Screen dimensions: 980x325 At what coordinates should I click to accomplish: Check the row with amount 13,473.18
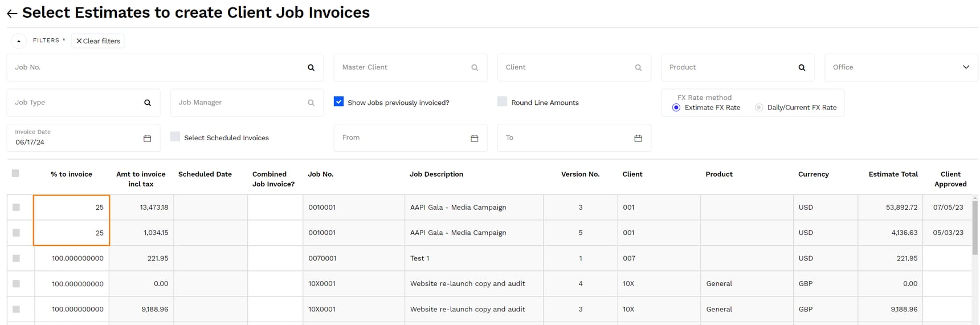point(16,208)
